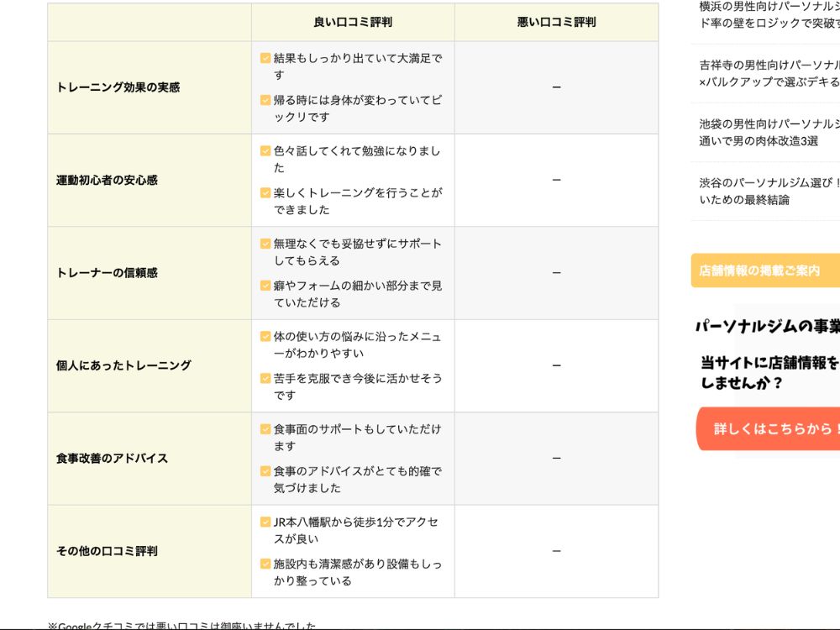Click the check icon beside 体の使い方の悩みに沿ったメニュー

(x=265, y=337)
